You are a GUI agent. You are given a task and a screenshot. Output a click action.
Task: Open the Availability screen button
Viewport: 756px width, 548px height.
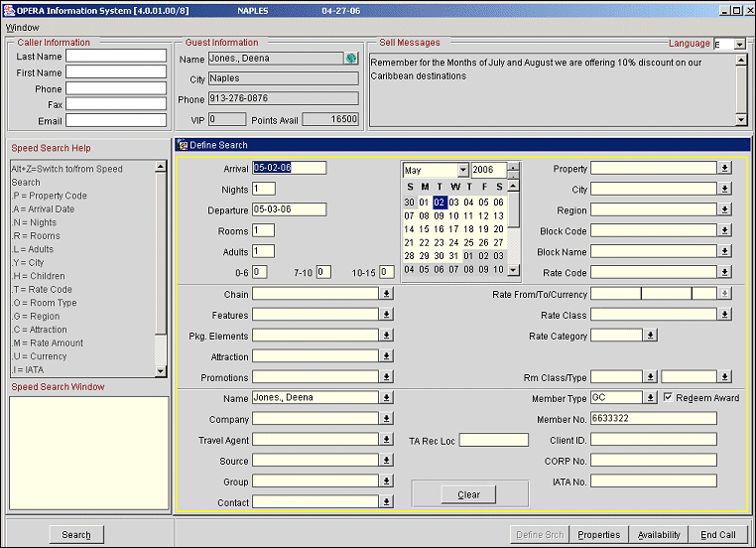(659, 535)
